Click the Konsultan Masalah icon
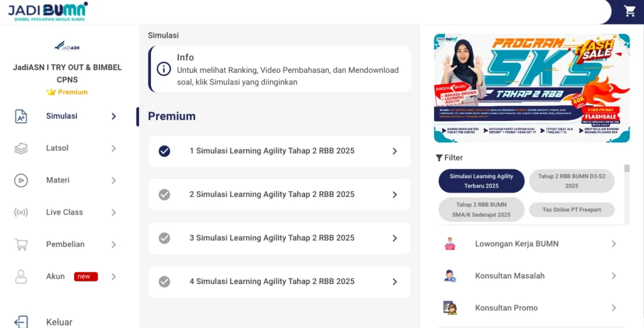The image size is (644, 328). pos(450,276)
